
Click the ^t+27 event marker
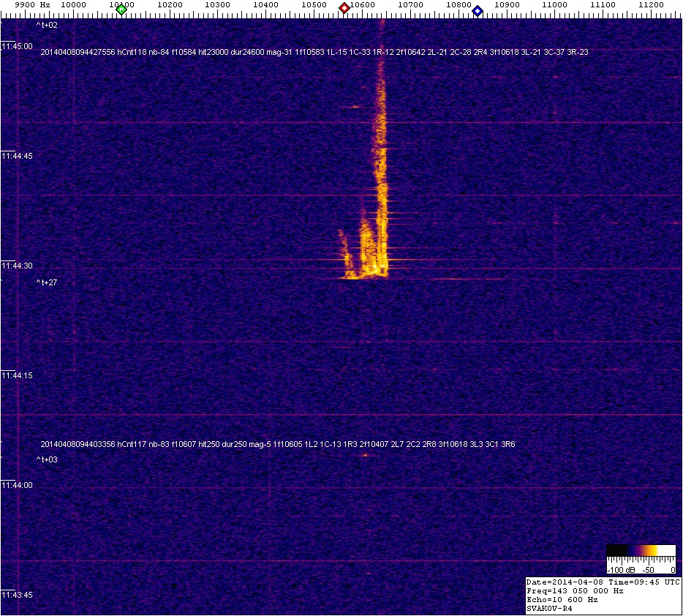(47, 282)
